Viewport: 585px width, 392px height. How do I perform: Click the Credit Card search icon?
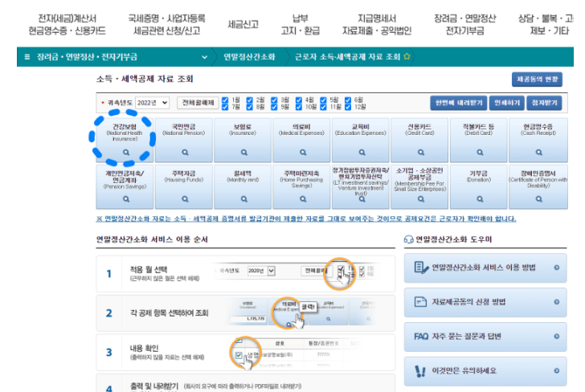click(x=421, y=152)
